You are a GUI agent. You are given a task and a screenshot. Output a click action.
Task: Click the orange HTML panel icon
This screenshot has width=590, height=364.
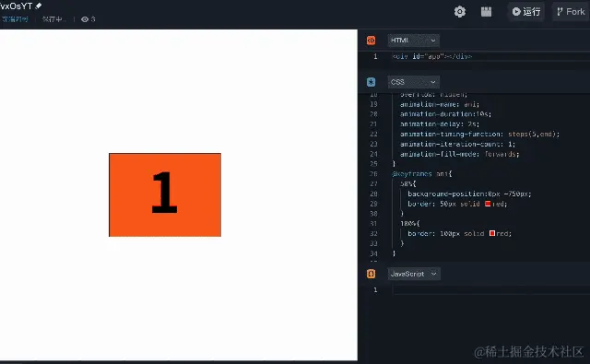(371, 41)
